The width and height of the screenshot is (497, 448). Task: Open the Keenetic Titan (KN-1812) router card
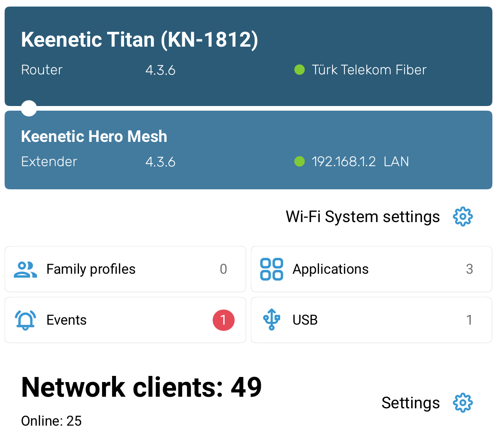point(248,56)
